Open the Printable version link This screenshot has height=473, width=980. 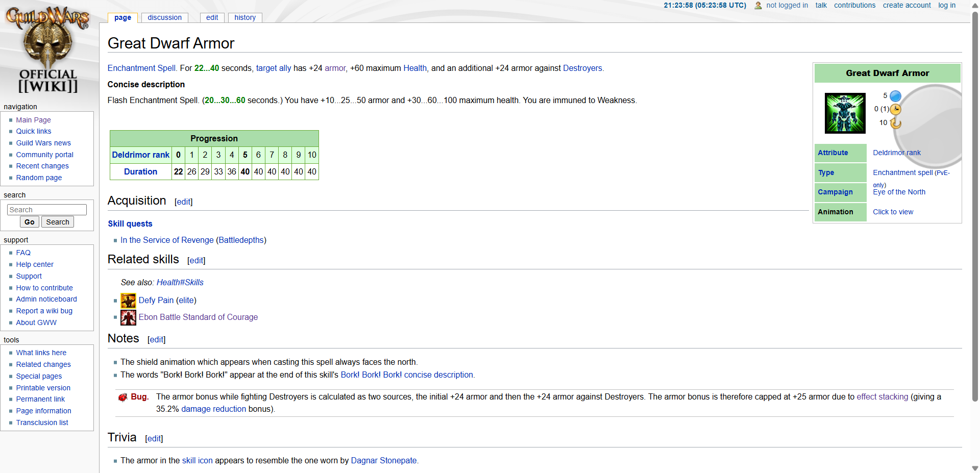coord(43,388)
